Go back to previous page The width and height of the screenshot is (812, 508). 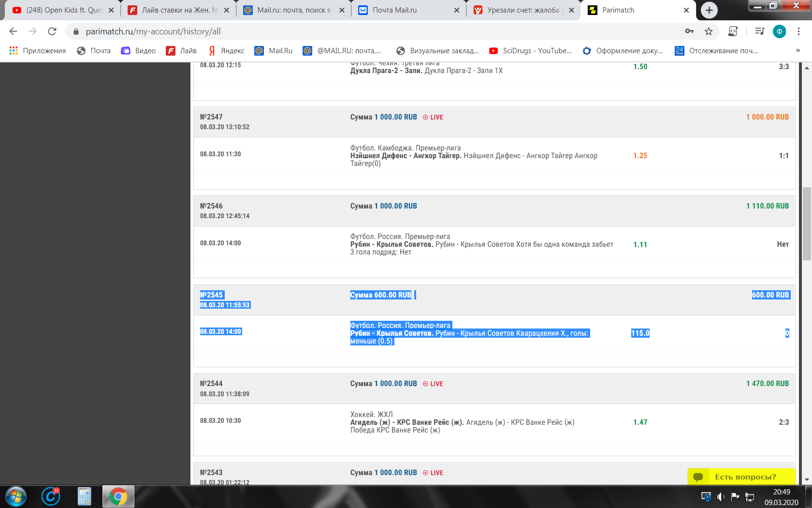click(13, 31)
